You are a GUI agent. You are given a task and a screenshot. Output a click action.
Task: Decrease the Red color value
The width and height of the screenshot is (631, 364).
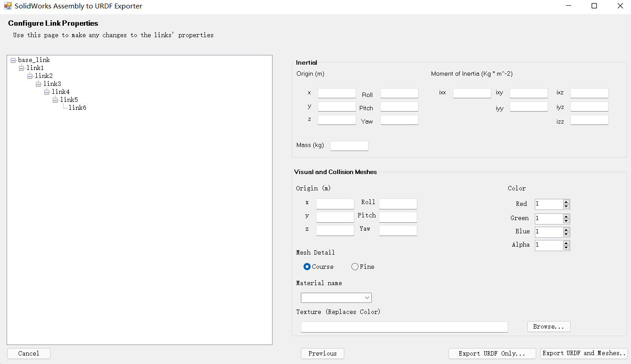(x=566, y=206)
